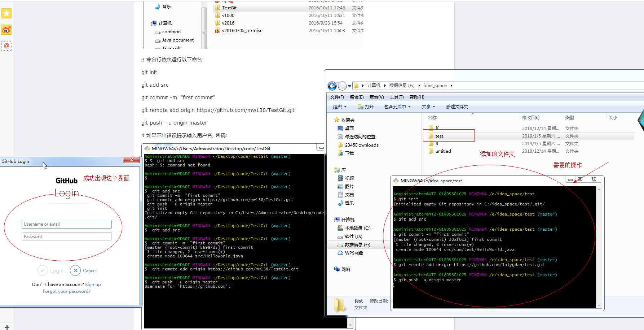The width and height of the screenshot is (644, 330).
Task: Click the @ mention sidebar icon
Action: click(x=6, y=46)
